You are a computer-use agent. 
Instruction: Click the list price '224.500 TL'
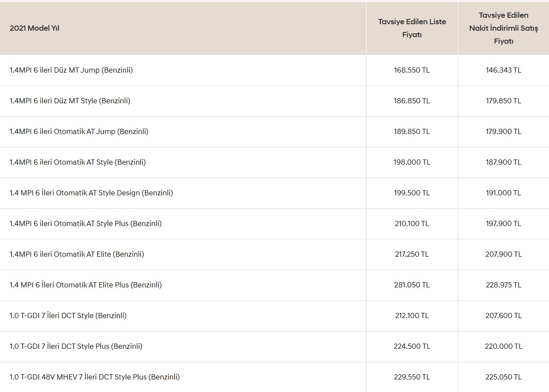click(412, 346)
